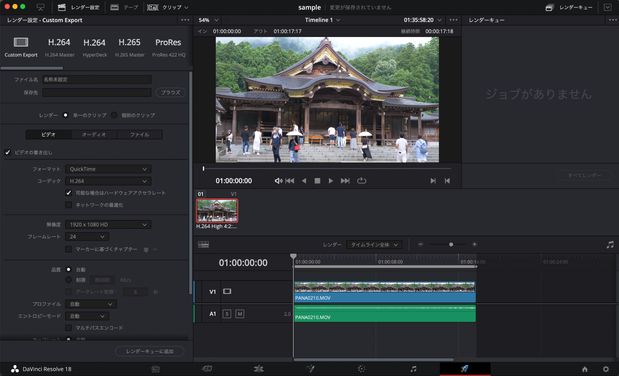The height and width of the screenshot is (376, 619).
Task: Toggle loop playback in the viewer
Action: pos(361,180)
